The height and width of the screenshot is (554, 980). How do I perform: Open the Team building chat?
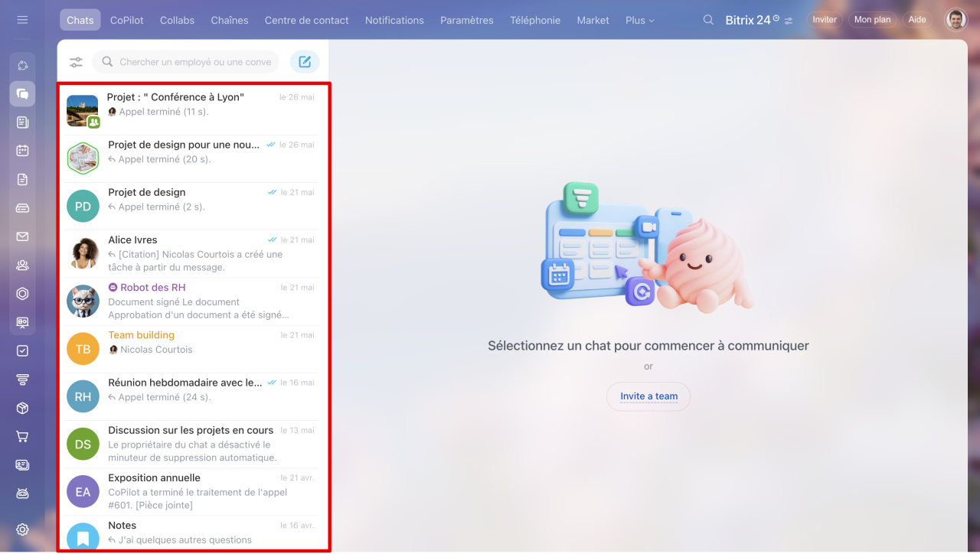click(x=190, y=349)
